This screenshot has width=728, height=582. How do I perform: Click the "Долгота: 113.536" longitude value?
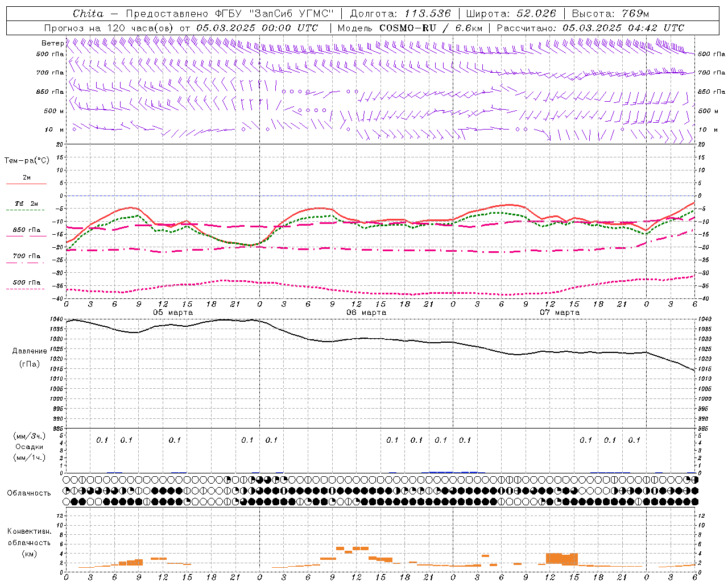[400, 14]
